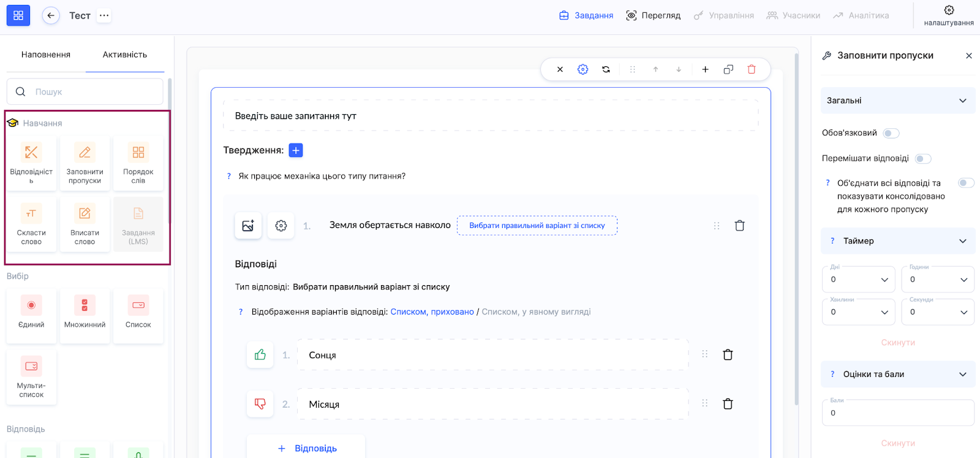Click the red trash icon in floating toolbar

coord(752,69)
